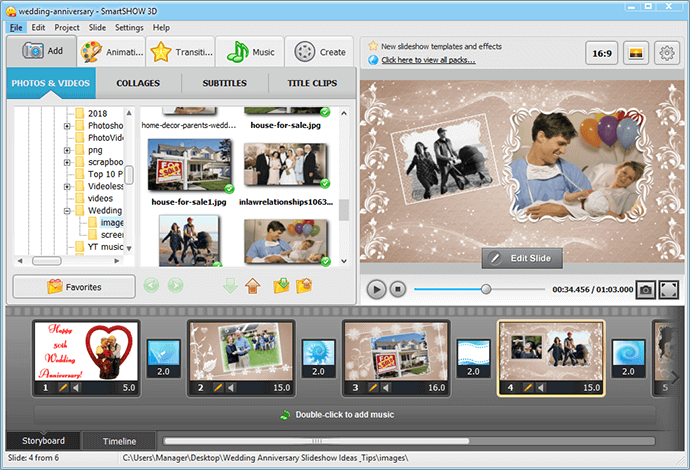Open the Title Clips sub-tab
This screenshot has height=470, width=690.
point(312,83)
